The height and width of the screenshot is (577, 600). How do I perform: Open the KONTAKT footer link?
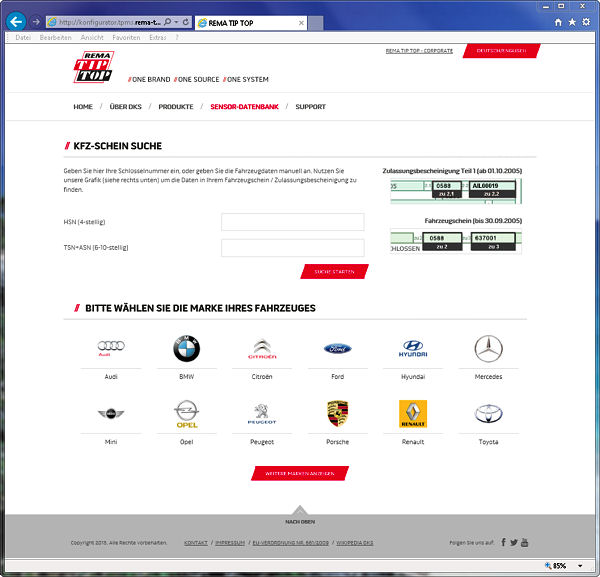click(x=196, y=543)
